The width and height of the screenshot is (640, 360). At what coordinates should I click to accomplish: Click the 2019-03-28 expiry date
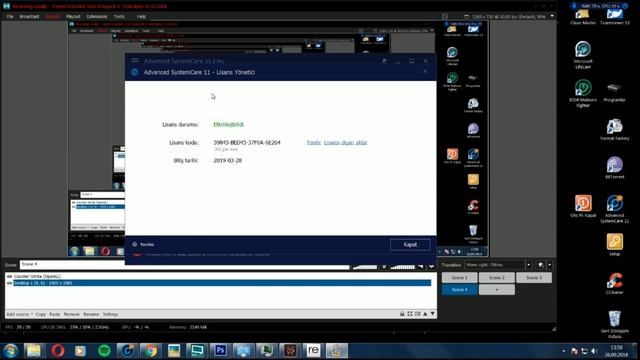point(227,160)
